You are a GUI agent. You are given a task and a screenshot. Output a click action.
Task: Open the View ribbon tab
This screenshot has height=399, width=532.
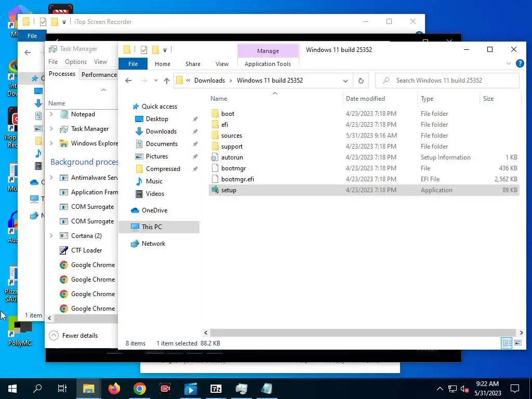pos(222,64)
